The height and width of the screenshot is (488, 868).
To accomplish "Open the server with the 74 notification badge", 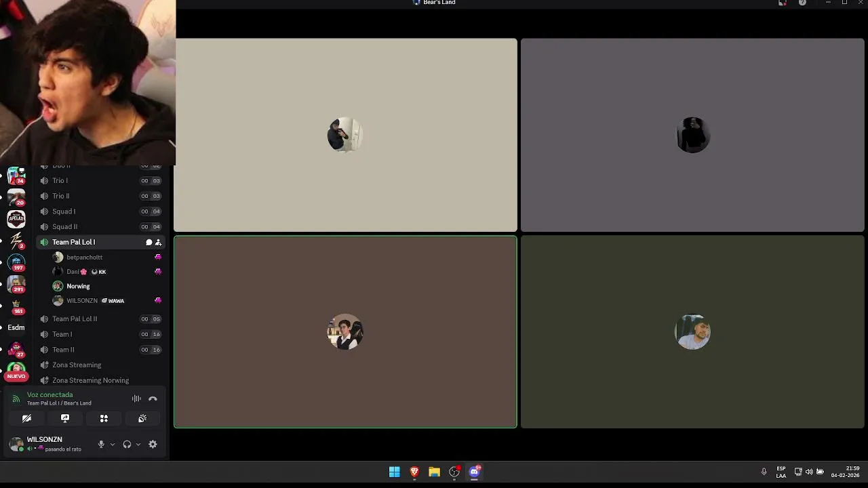I will click(16, 176).
